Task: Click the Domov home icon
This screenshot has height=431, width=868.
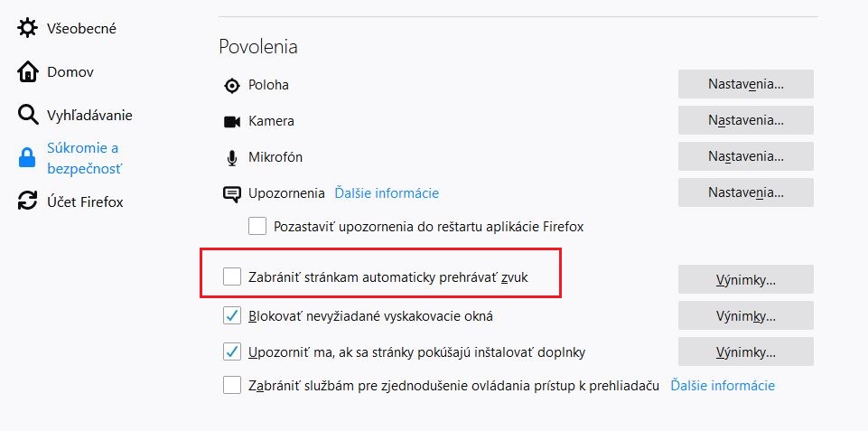Action: 28,72
